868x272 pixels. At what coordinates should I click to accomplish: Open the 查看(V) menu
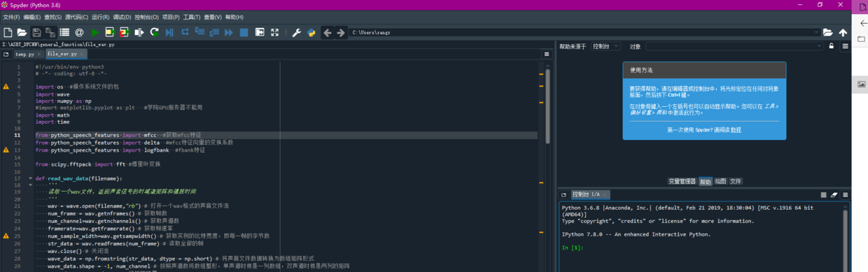coord(213,17)
